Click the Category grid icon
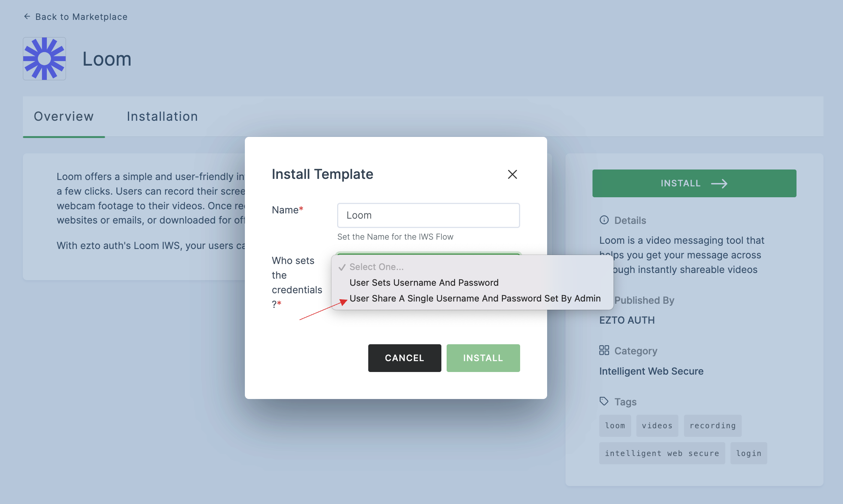 click(603, 350)
